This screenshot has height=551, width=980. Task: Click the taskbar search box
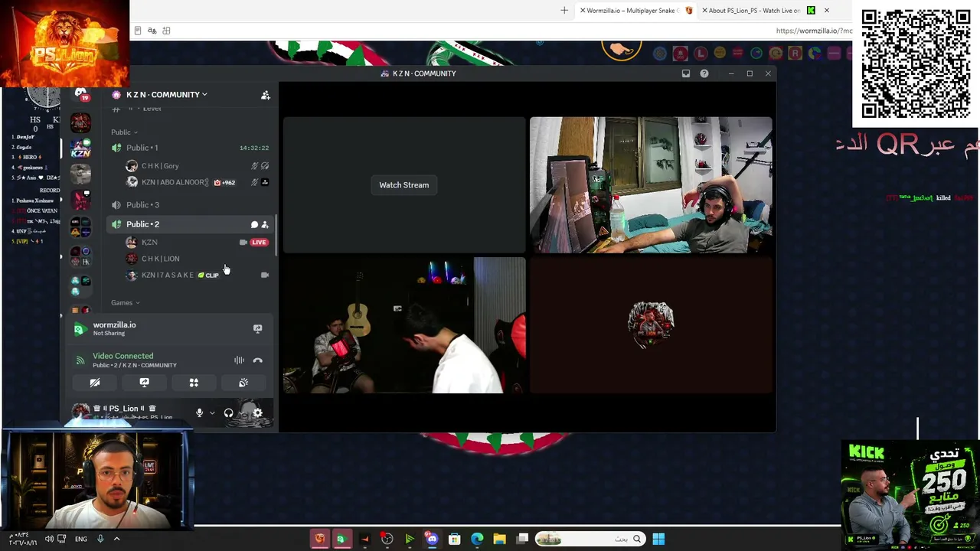(x=590, y=540)
